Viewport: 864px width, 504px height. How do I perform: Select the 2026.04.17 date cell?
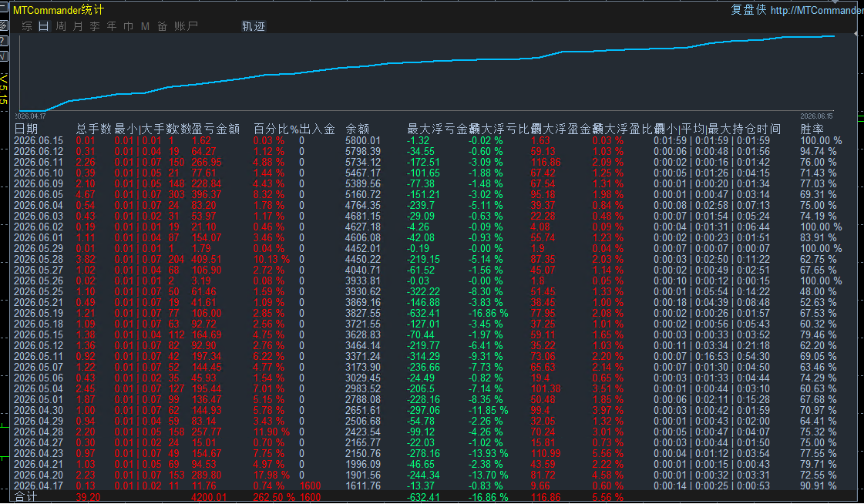point(39,486)
